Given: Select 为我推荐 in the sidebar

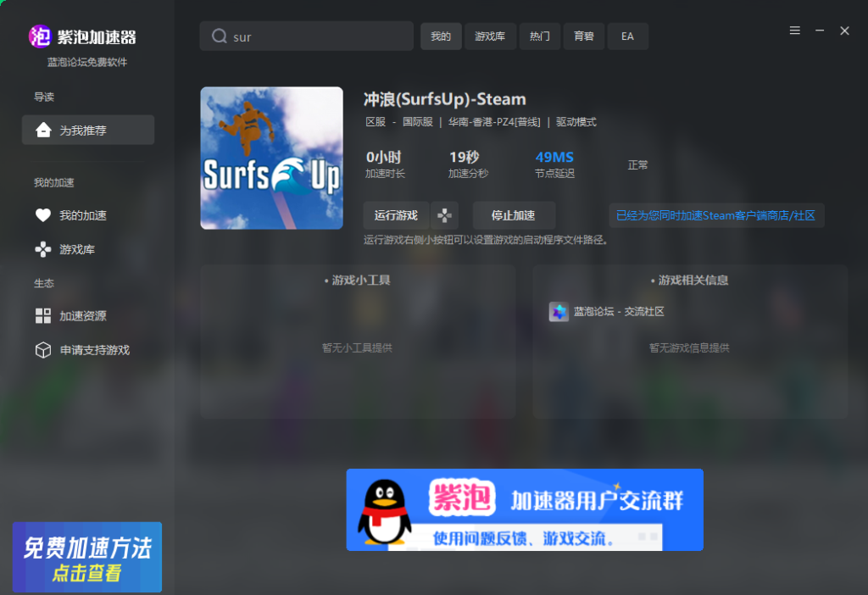Looking at the screenshot, I should click(88, 130).
